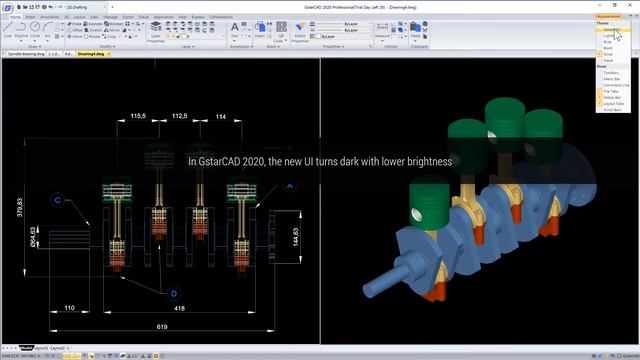Click the QR Code tool
Viewport: 640px width, 360px height.
(281, 32)
